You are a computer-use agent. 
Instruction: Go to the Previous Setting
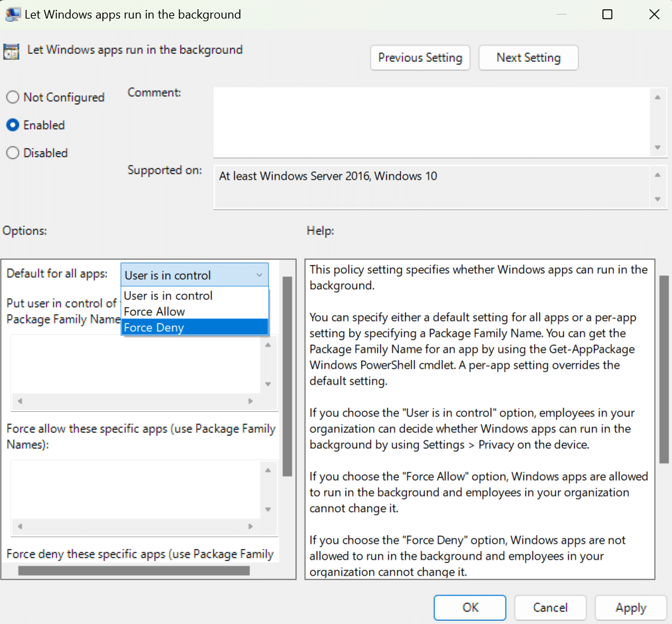(x=420, y=58)
